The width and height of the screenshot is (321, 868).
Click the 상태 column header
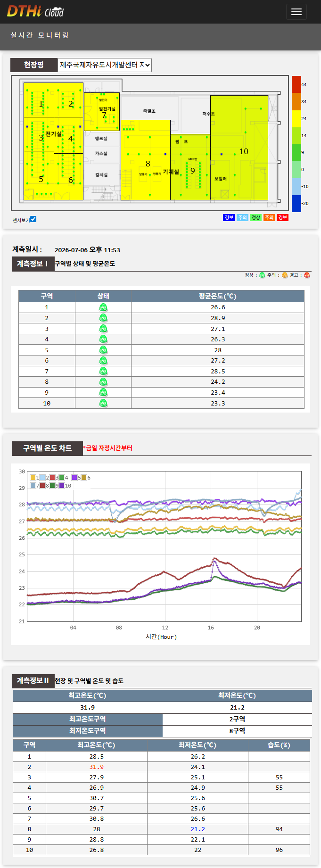103,296
